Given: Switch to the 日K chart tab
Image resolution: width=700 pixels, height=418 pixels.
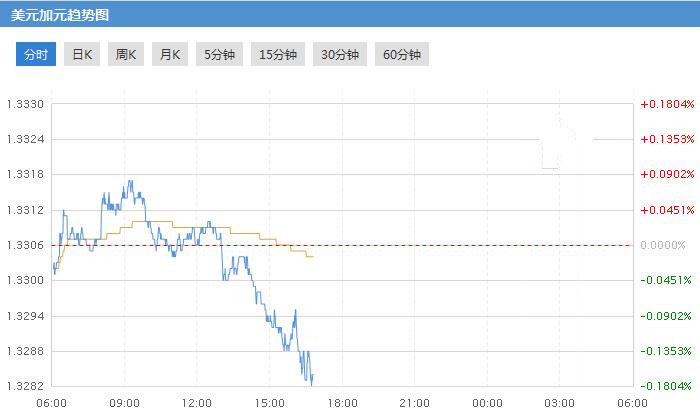Looking at the screenshot, I should pyautogui.click(x=81, y=54).
